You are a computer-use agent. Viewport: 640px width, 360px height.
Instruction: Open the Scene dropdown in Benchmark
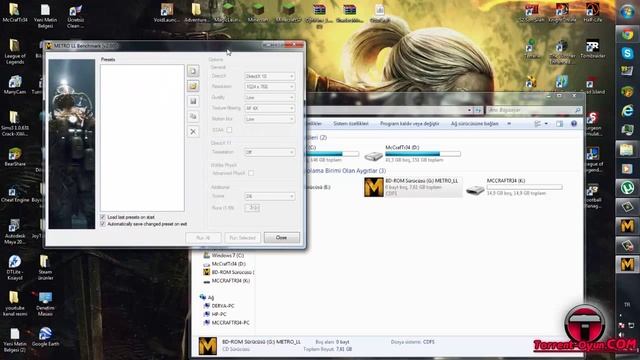pyautogui.click(x=269, y=196)
